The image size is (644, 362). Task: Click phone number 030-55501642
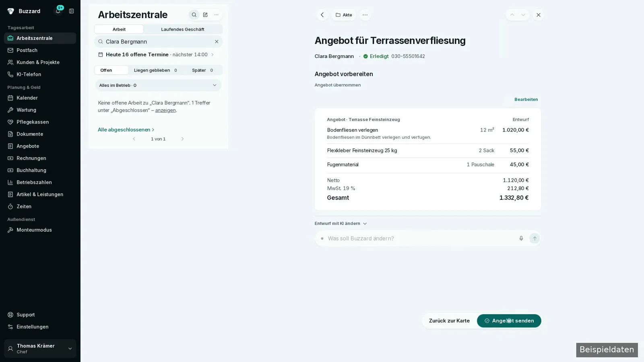(408, 56)
